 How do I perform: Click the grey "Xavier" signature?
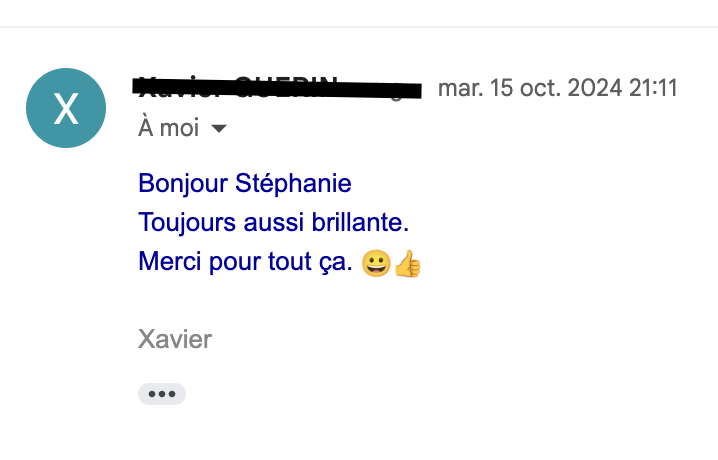point(175,340)
